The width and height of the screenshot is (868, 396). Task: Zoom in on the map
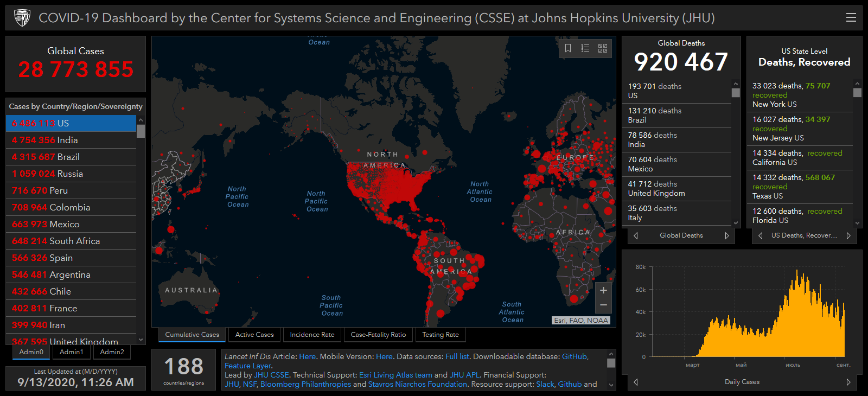tap(603, 290)
